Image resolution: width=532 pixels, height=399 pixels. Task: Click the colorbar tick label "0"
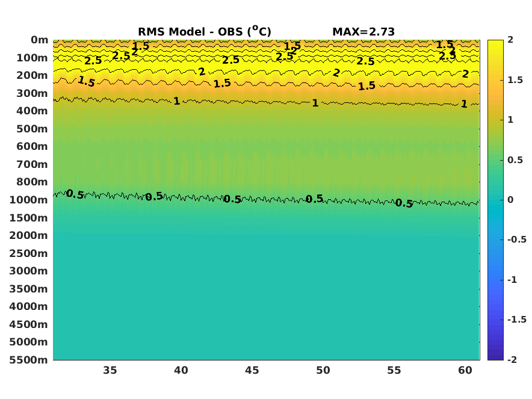point(510,200)
